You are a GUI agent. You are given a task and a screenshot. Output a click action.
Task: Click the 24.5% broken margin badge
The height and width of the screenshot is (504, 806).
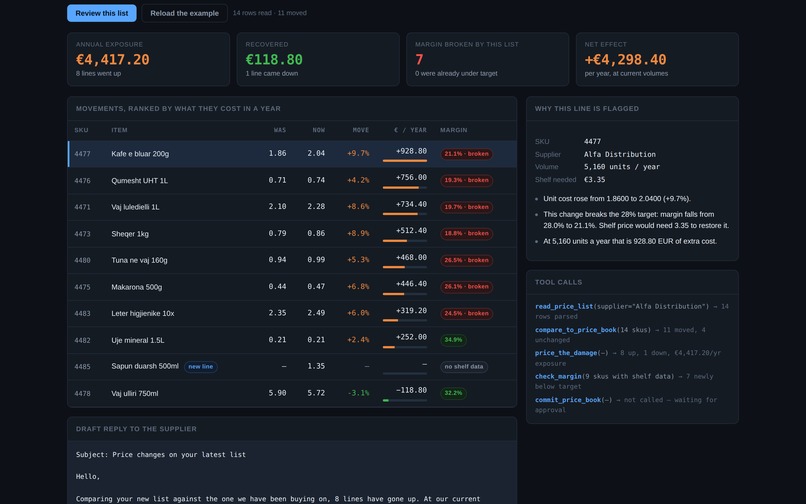[x=466, y=313]
